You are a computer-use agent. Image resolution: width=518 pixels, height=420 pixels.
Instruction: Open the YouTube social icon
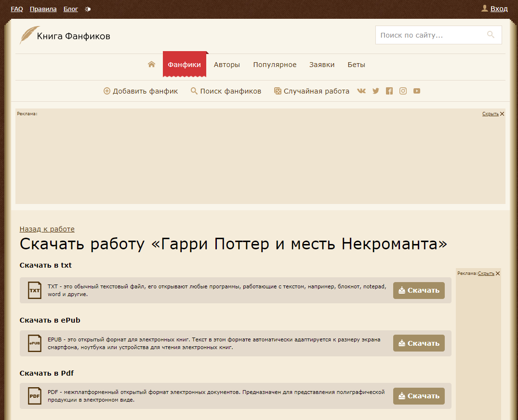417,91
